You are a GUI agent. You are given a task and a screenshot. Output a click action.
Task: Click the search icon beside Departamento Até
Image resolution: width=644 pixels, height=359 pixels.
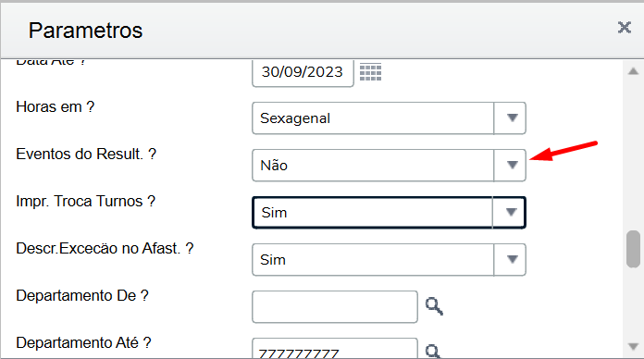coord(433,352)
